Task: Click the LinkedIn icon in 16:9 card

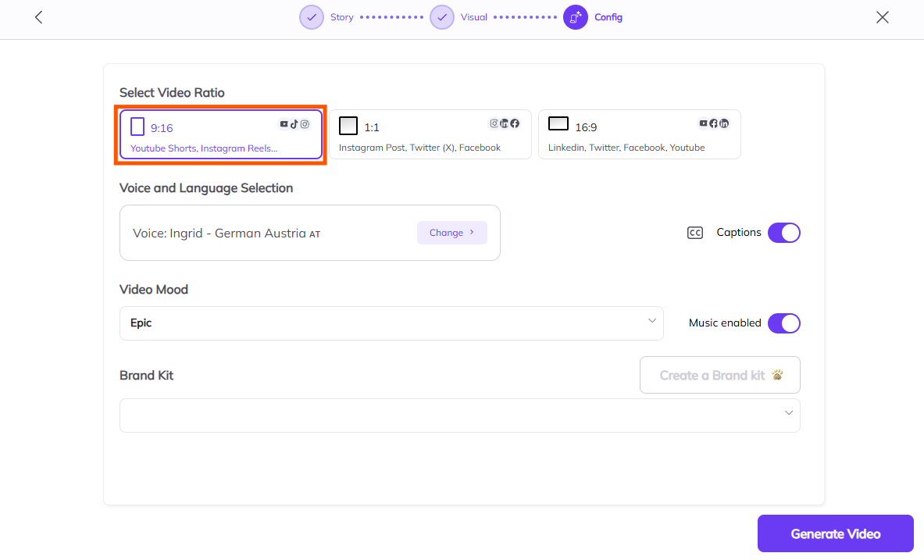Action: (724, 123)
